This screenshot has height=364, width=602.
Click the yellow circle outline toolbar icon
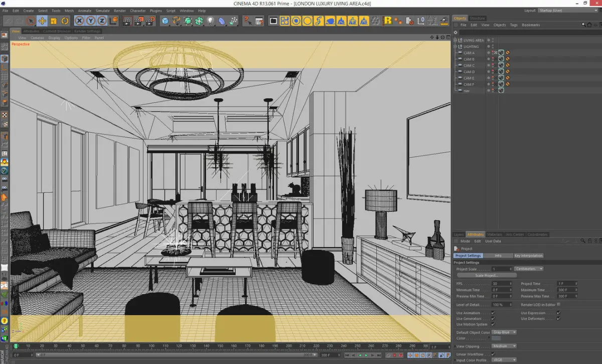pos(307,21)
